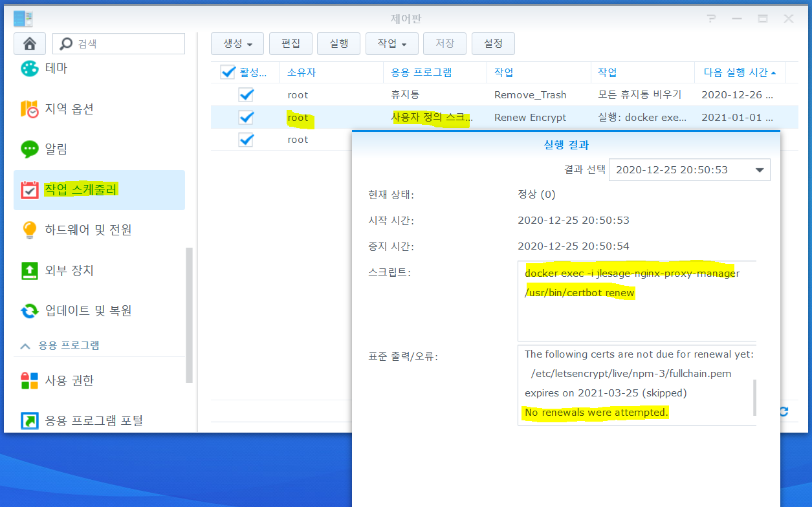The image size is (812, 507).
Task: Open the 생성 (Create) dropdown
Action: point(237,43)
